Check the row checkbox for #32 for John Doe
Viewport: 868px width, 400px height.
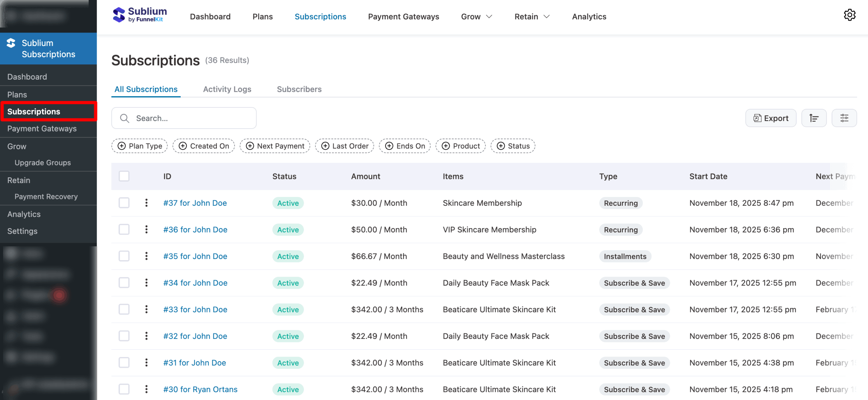124,336
